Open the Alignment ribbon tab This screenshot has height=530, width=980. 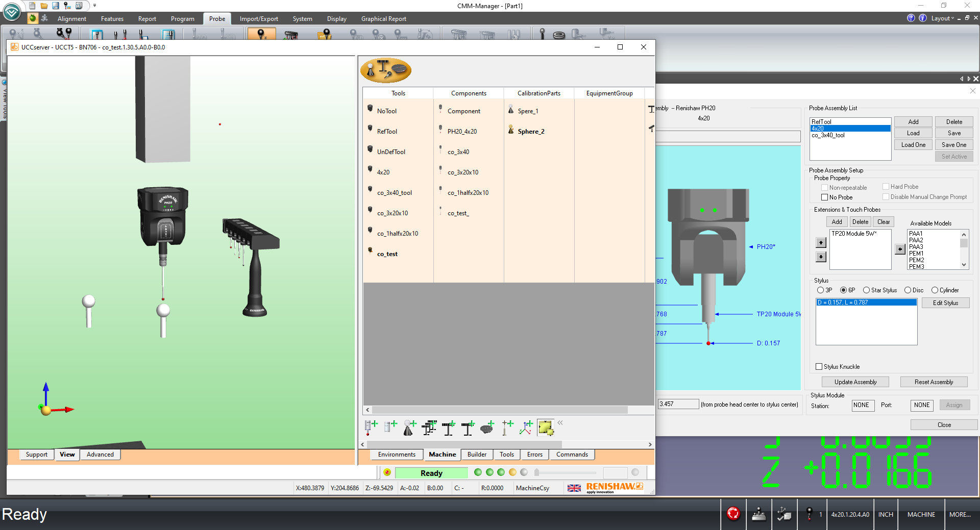coord(71,19)
